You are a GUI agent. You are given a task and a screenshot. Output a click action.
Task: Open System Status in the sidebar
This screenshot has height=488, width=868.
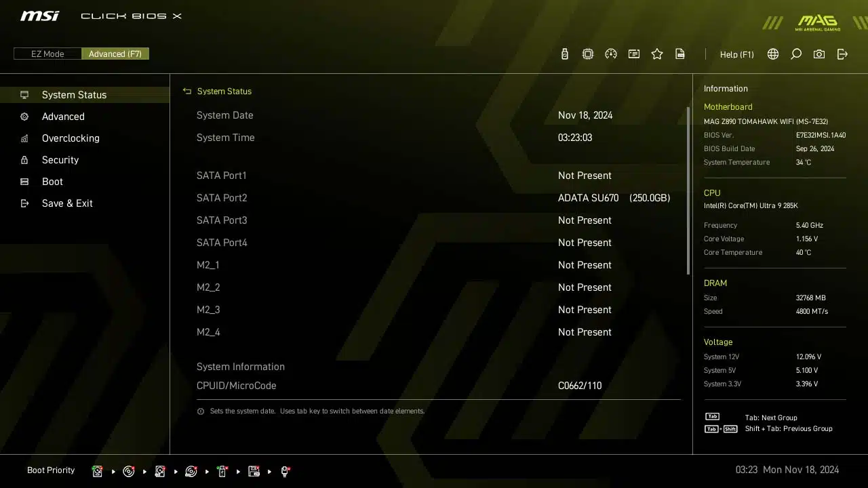[85, 95]
